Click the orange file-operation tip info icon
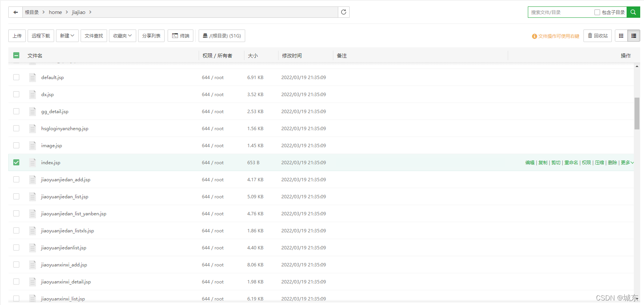The height and width of the screenshot is (305, 644). point(534,36)
